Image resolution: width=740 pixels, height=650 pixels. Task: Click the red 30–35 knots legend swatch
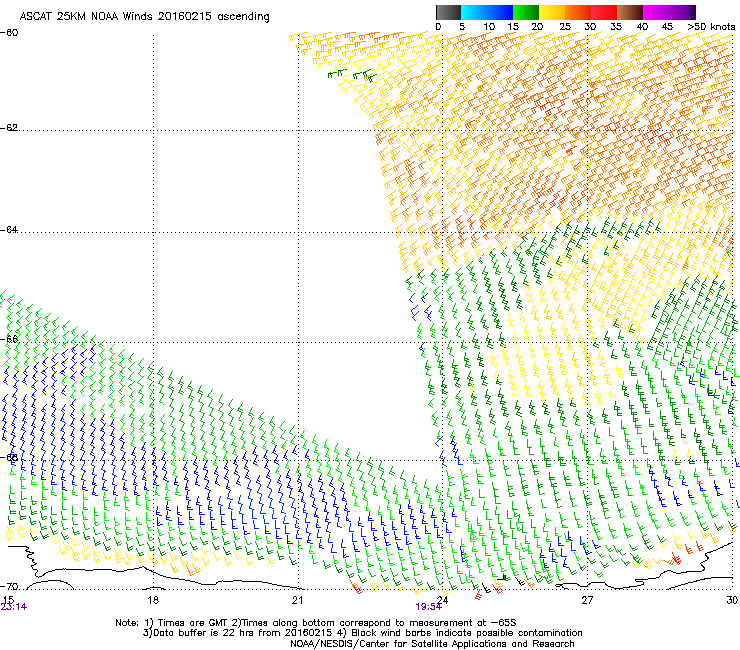coord(604,12)
